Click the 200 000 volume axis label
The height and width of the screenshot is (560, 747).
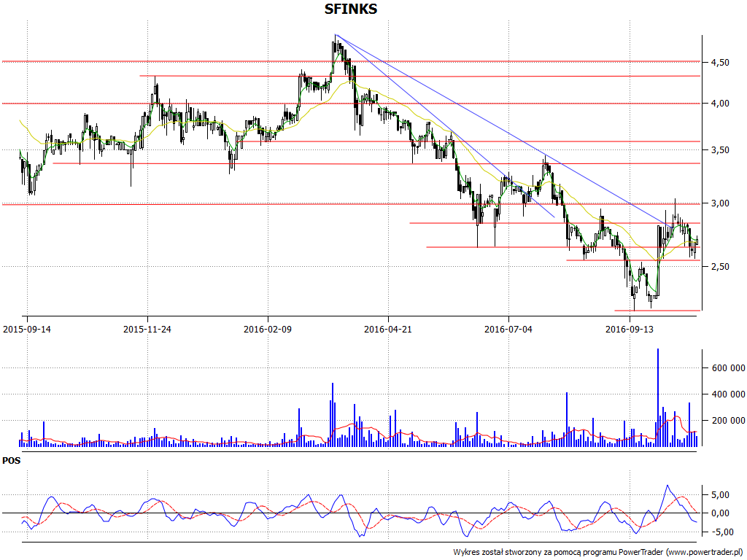tap(729, 421)
